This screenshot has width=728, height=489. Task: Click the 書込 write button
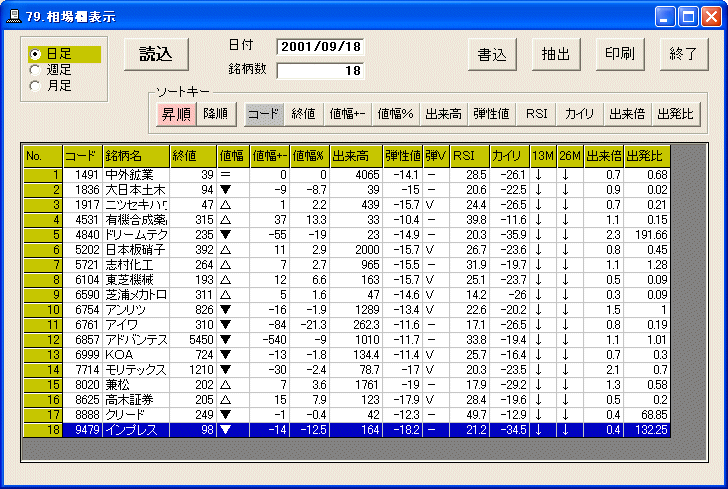[492, 54]
